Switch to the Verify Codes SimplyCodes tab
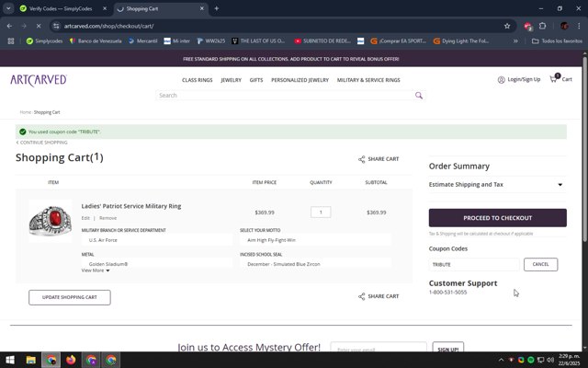Screen dimensions: 588x368 60,8
